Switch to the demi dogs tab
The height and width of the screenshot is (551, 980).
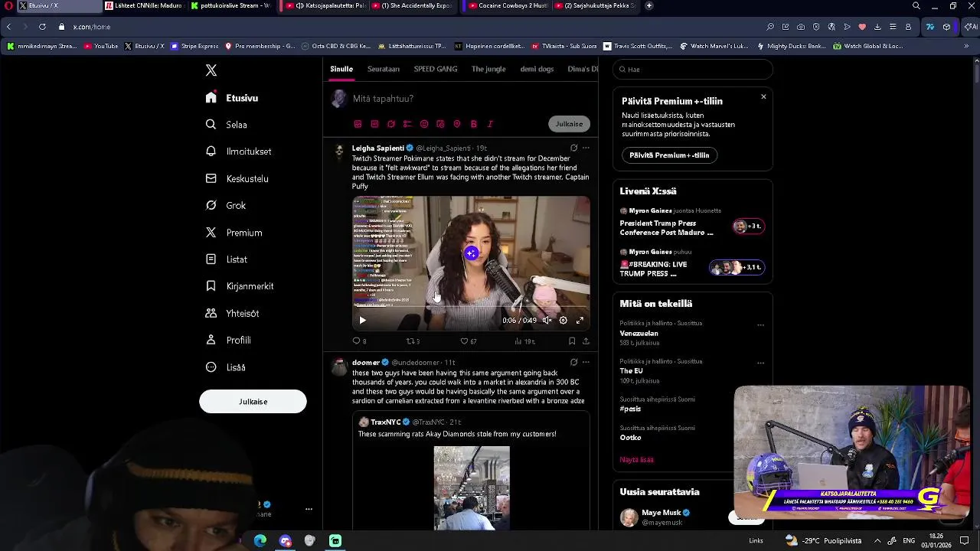(537, 69)
